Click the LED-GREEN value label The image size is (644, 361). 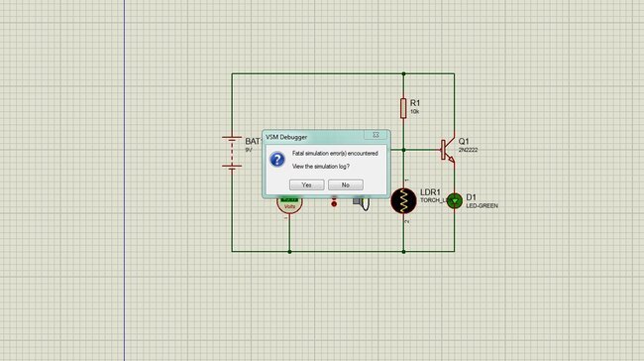(x=482, y=205)
